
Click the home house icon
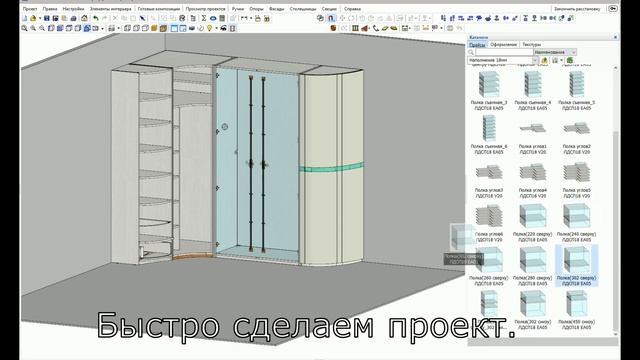click(x=84, y=18)
